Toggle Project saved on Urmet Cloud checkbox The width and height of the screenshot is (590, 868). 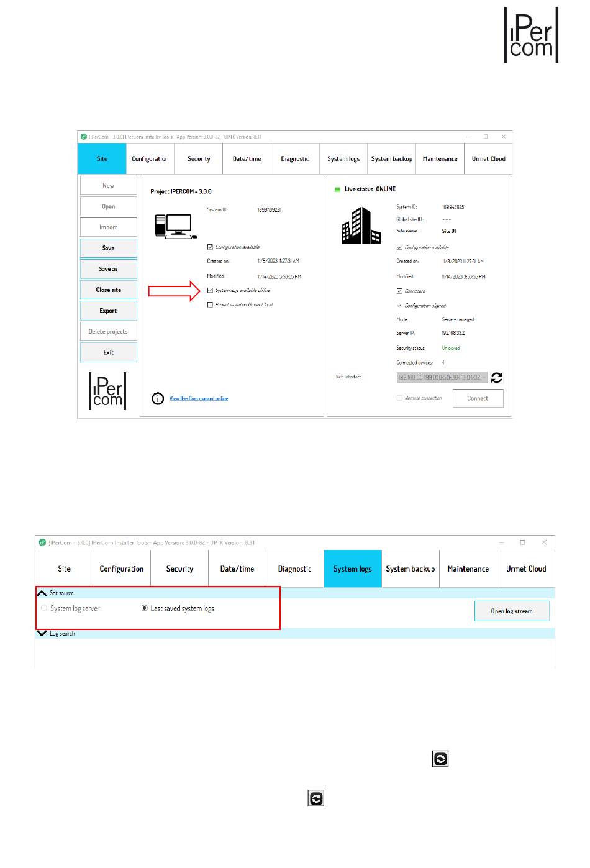[x=210, y=304]
